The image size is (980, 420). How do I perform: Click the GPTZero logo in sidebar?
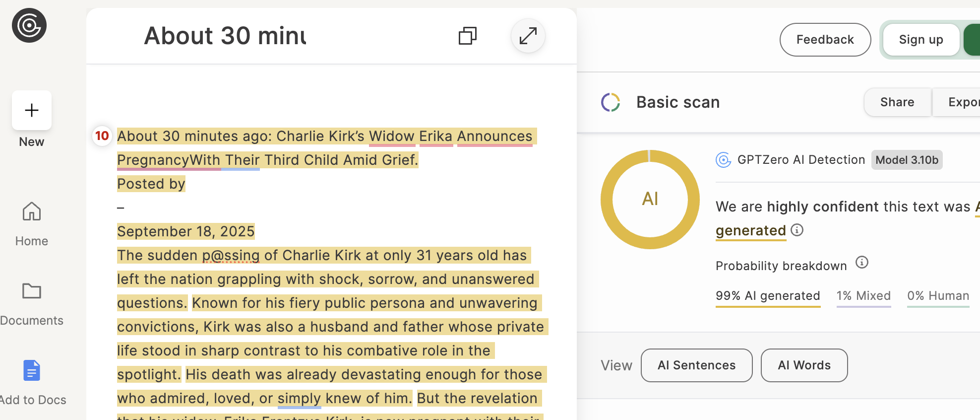pos(29,25)
